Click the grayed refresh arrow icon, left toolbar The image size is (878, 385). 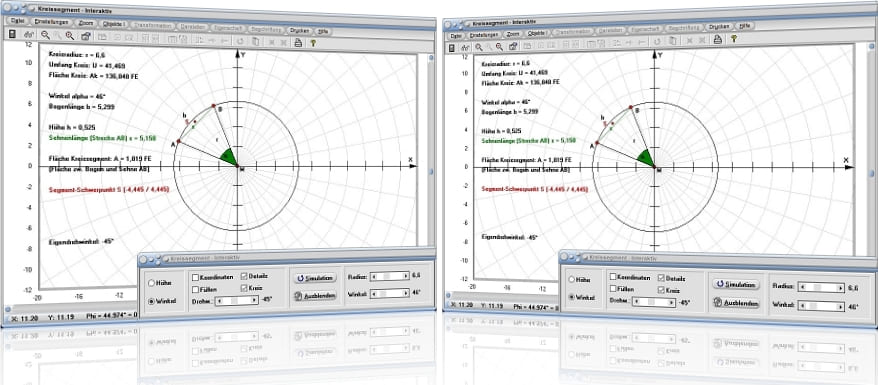click(x=240, y=41)
